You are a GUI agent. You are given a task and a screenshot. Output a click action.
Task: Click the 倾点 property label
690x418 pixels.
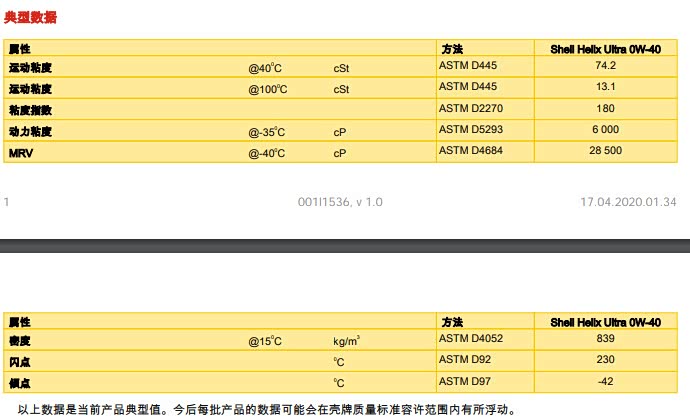pyautogui.click(x=19, y=383)
